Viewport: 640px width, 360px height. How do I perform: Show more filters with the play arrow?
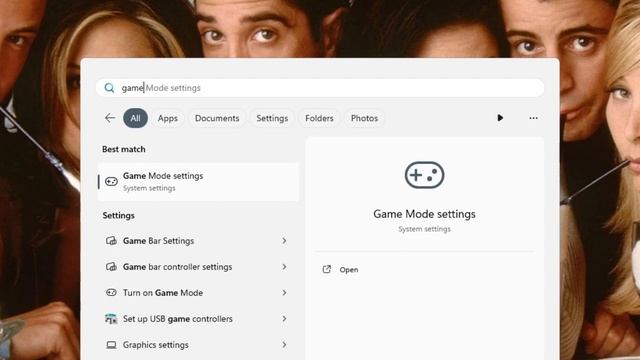500,118
